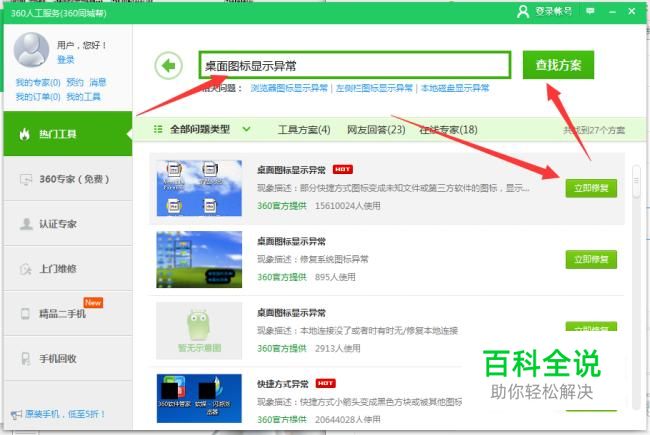Open the 消息 link

pos(97,82)
